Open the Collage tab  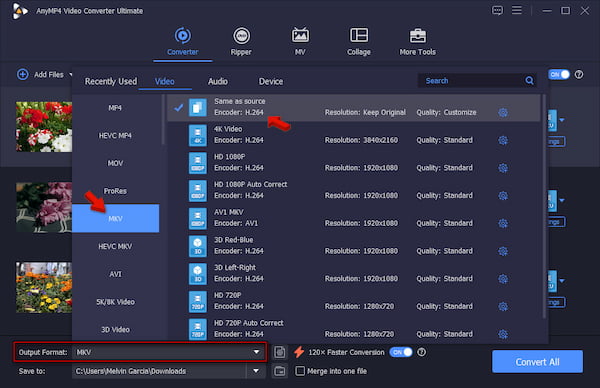tap(359, 42)
